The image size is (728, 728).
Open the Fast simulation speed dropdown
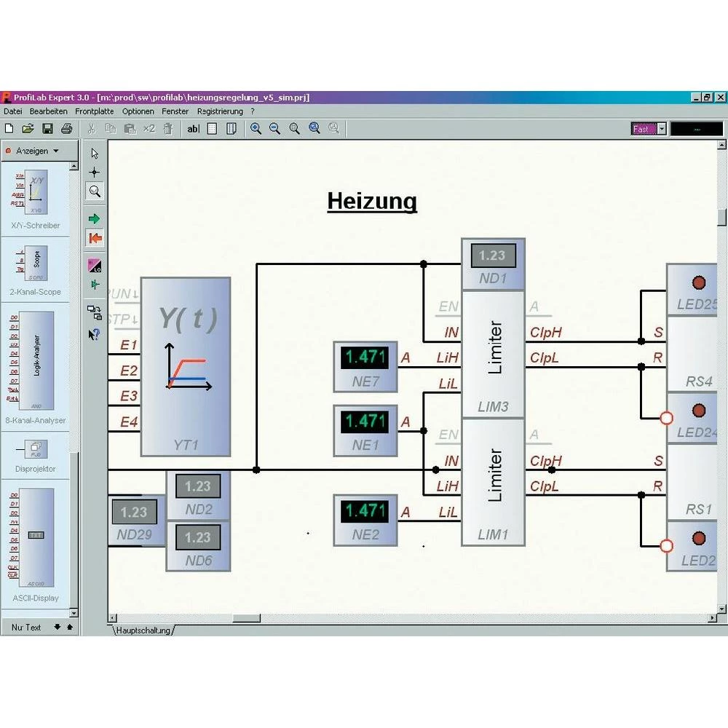(x=661, y=129)
